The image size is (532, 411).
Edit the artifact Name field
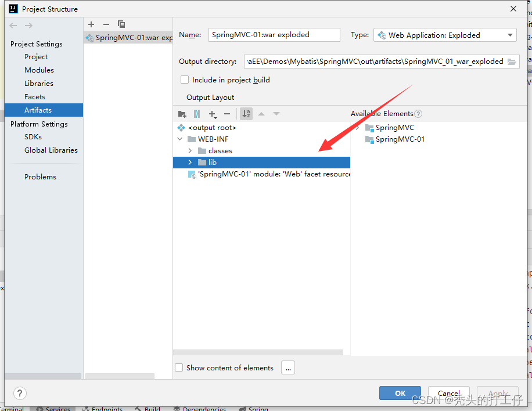(x=274, y=35)
